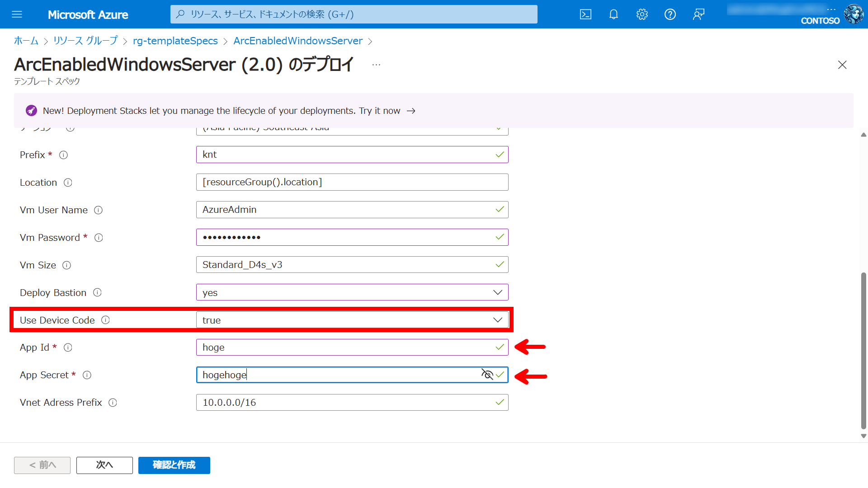This screenshot has height=488, width=868.
Task: Open the feedback icon in header
Action: [698, 14]
